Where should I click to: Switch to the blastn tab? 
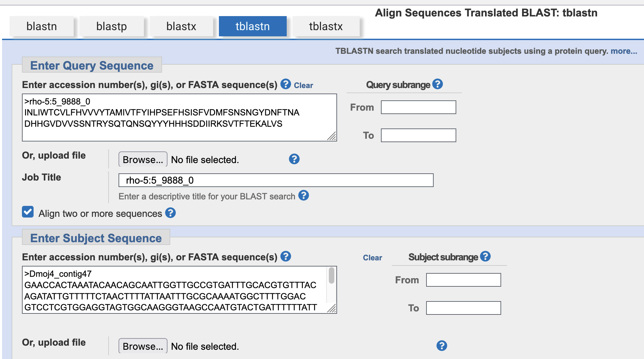coord(42,26)
